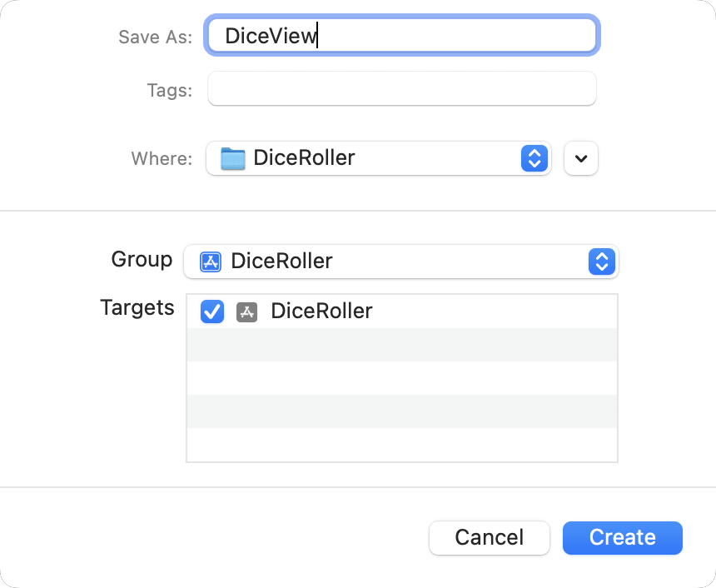This screenshot has height=588, width=716.
Task: Expand the save dialog with the chevron button
Action: [x=580, y=158]
